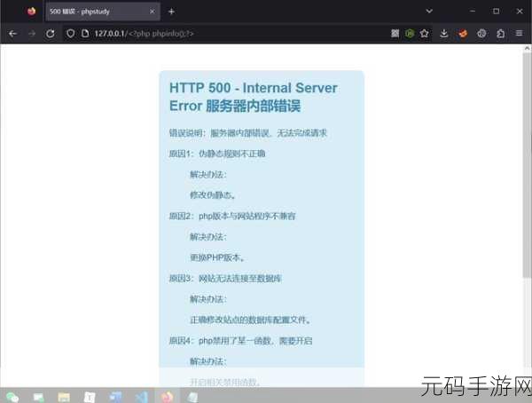Click '更换PHP版本。' solution text
Screen dimensions: 532x403
[217, 257]
